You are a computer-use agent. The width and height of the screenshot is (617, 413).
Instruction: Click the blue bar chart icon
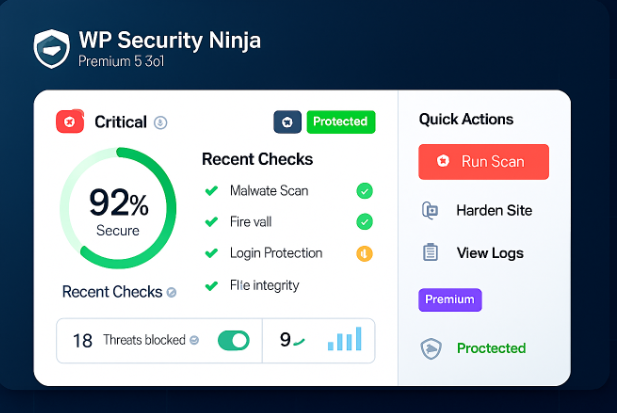coord(344,340)
